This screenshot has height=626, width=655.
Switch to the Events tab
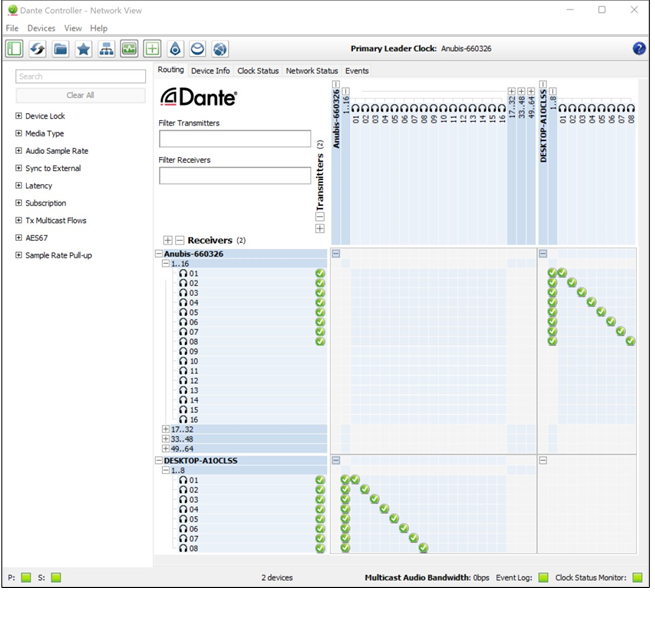357,71
